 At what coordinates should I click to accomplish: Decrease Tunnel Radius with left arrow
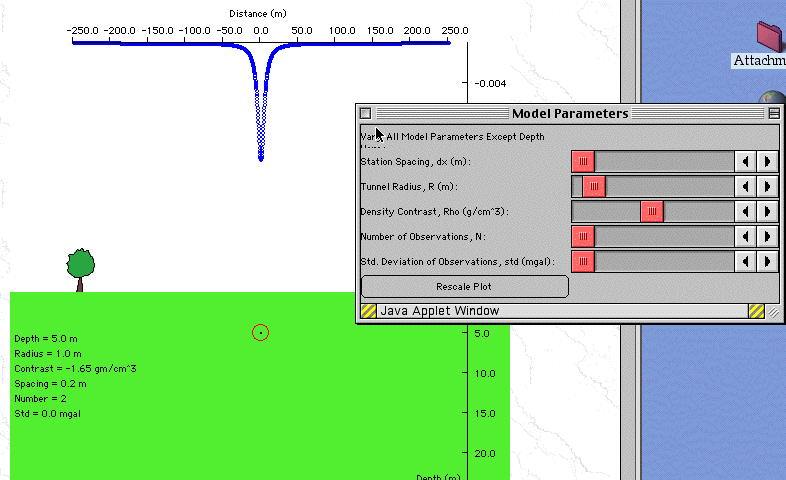pyautogui.click(x=745, y=186)
